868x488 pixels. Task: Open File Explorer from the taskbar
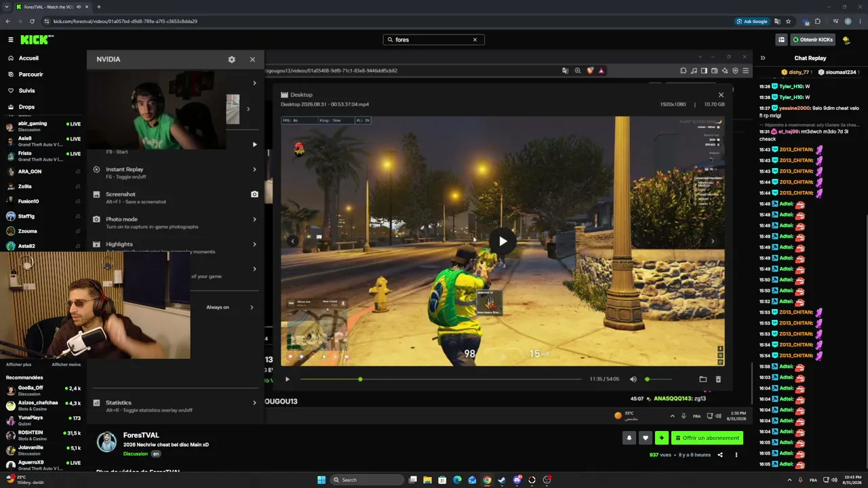427,480
